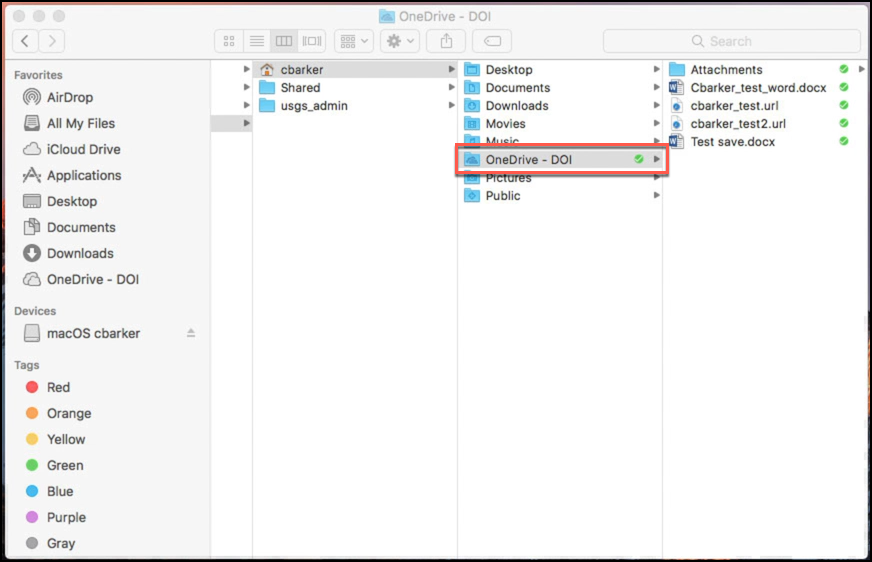Click the Word icon of Cbarker_test_word.docx
This screenshot has width=872, height=562.
click(x=676, y=87)
